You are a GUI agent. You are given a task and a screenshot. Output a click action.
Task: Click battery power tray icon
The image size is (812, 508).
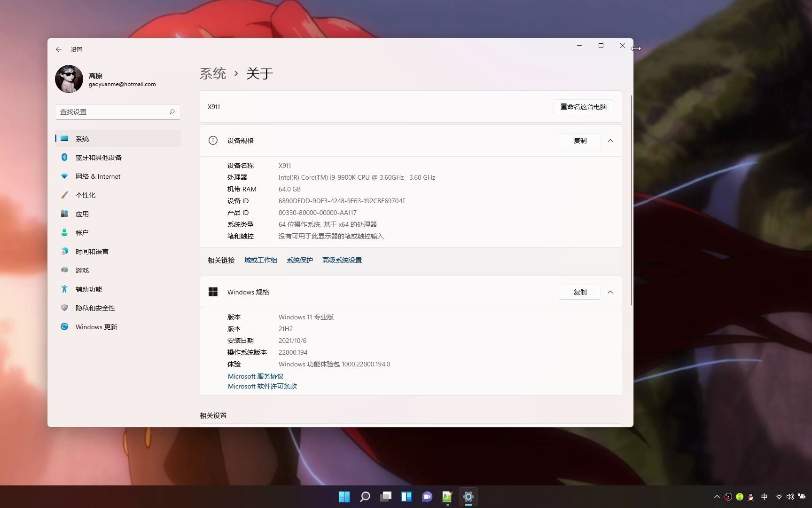(802, 497)
